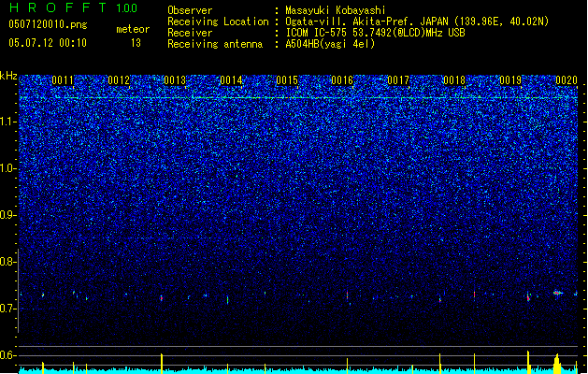The width and height of the screenshot is (588, 374).
Task: Click the 1.1 frequency axis label
Action: coord(7,122)
